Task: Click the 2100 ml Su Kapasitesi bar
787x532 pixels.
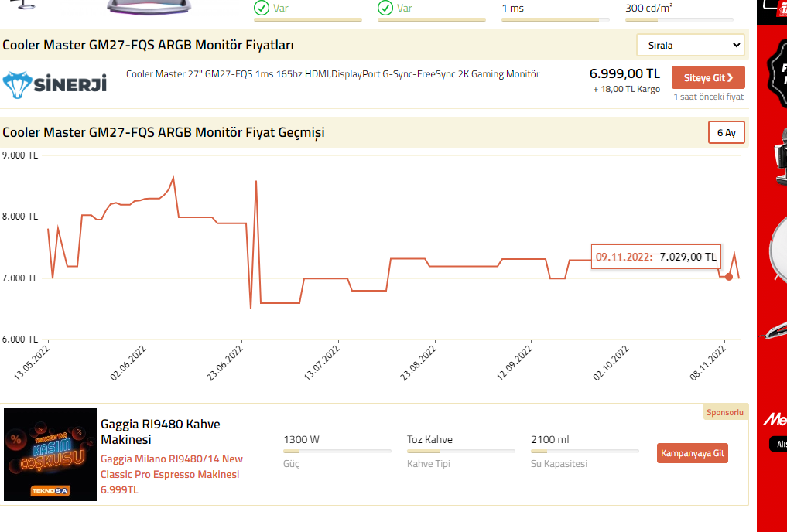Action: 584,451
